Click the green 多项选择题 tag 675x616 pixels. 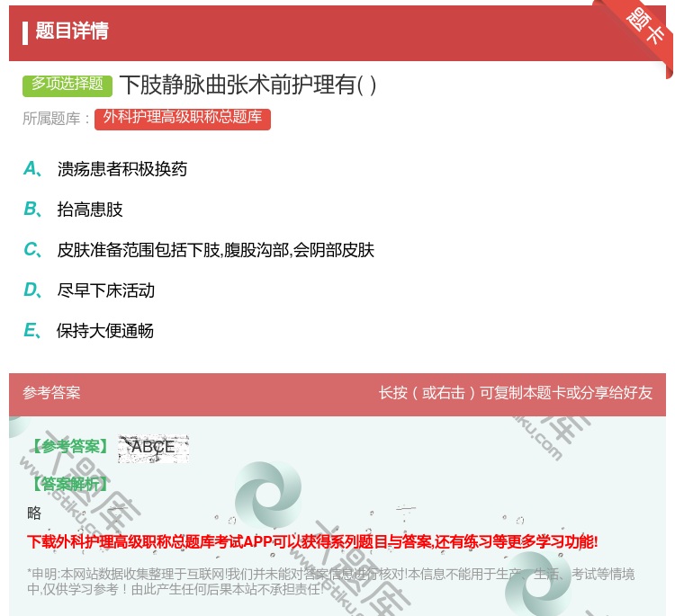click(x=67, y=85)
